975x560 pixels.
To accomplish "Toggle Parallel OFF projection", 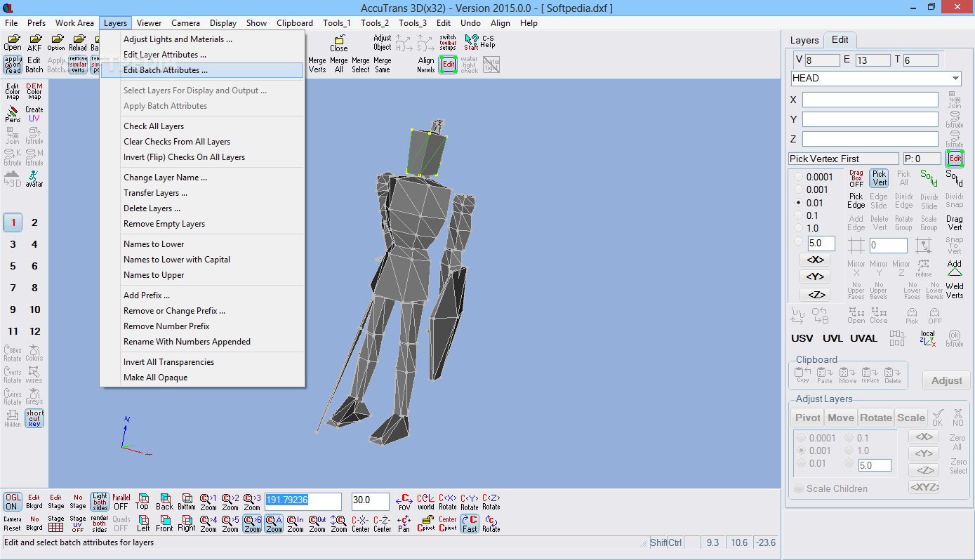I will pyautogui.click(x=121, y=501).
